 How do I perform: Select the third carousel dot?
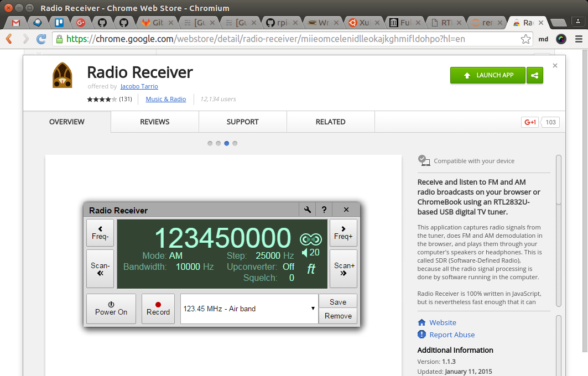click(x=226, y=143)
